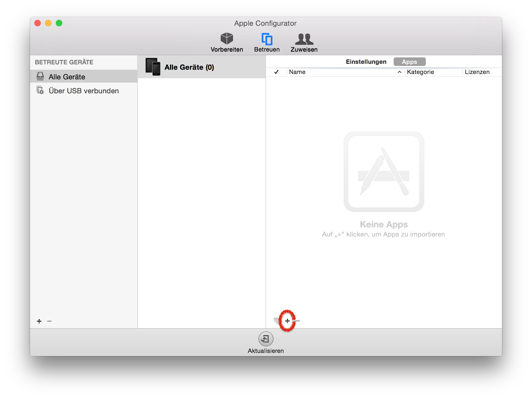Click the devices icon beside Alle Geräte (0)

[x=153, y=67]
